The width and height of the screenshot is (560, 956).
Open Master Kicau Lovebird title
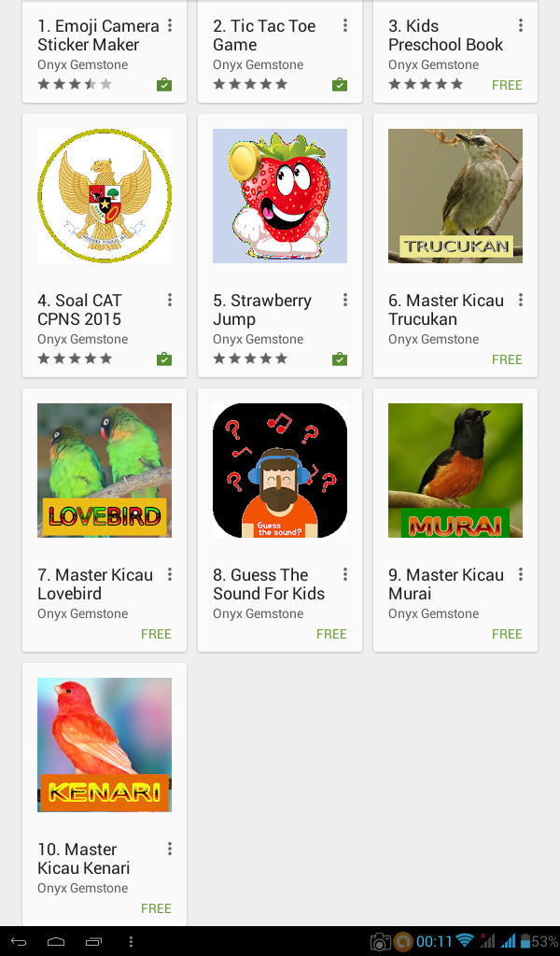tap(95, 584)
